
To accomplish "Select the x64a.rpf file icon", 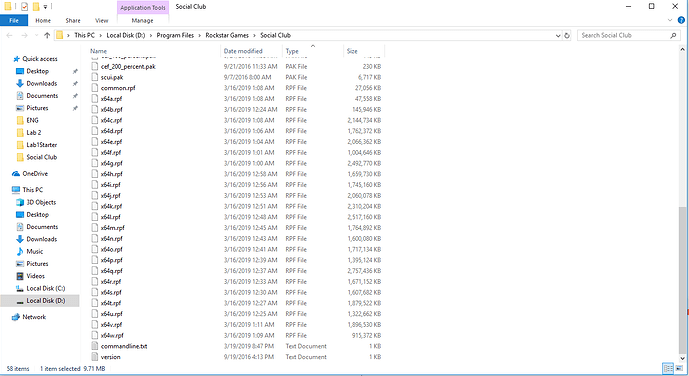I will (94, 98).
